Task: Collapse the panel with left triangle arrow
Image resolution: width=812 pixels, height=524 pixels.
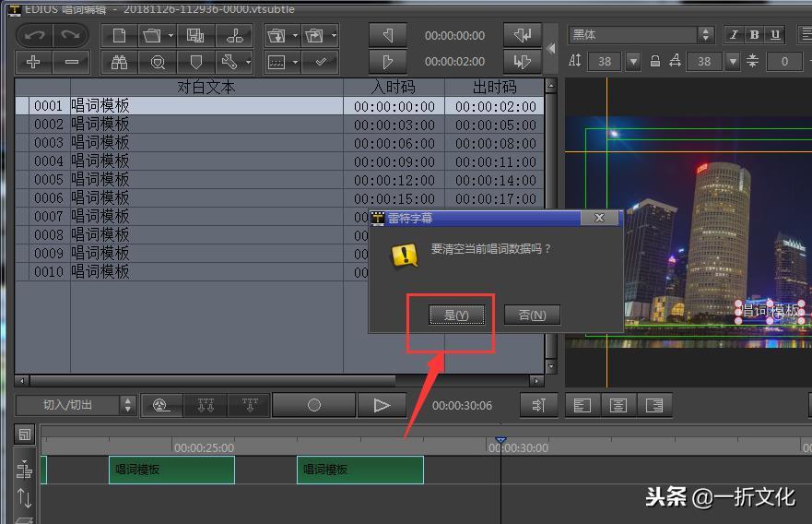Action: point(551,49)
